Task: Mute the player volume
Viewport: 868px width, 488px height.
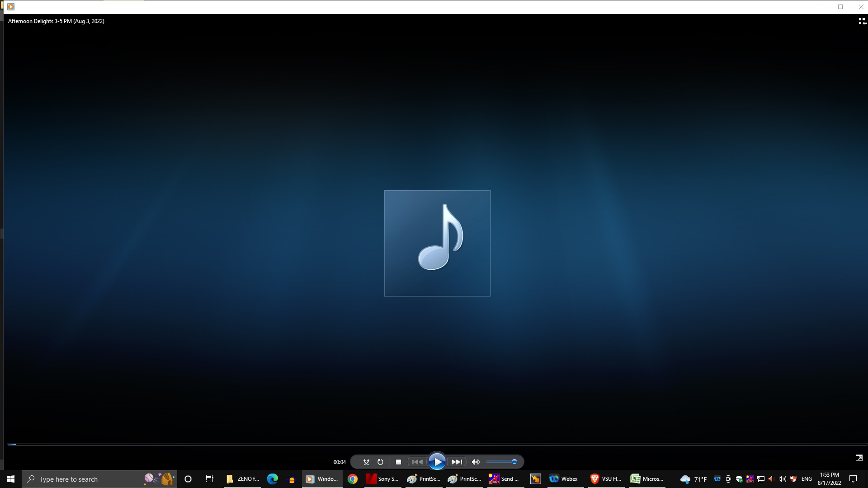Action: tap(476, 462)
